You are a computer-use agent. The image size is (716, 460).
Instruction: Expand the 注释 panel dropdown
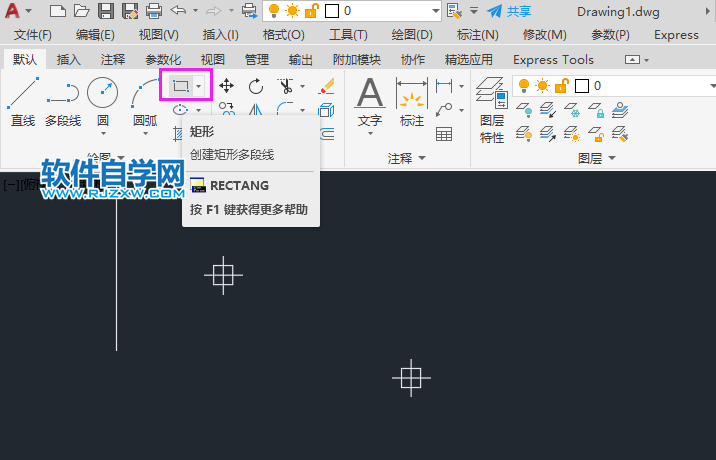tap(422, 158)
